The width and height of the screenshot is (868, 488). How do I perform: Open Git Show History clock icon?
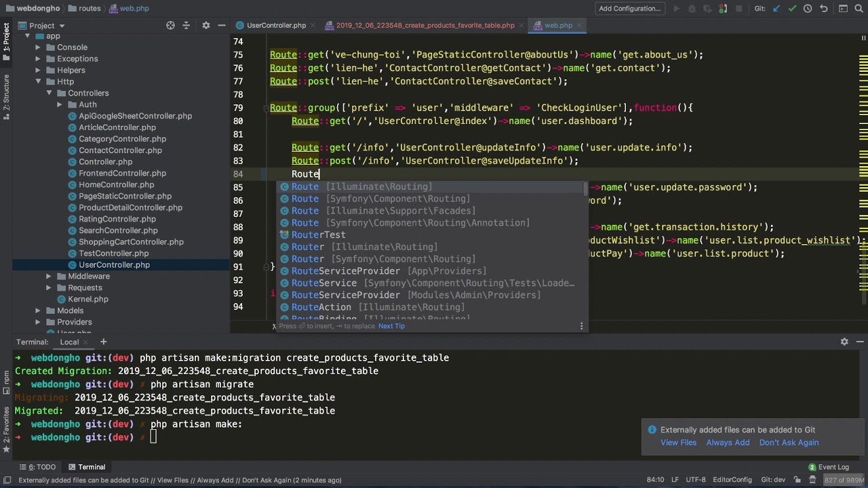coord(808,9)
